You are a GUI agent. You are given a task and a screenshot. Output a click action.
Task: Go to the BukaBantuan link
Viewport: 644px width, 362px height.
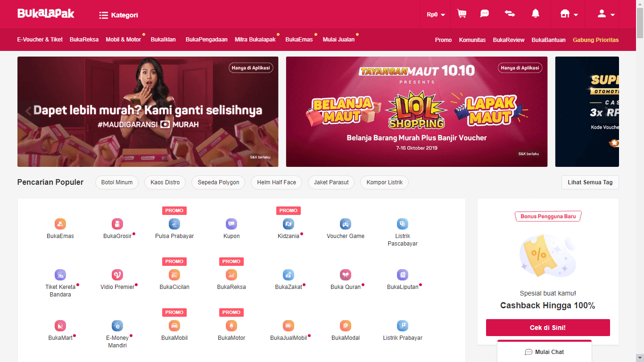point(548,40)
